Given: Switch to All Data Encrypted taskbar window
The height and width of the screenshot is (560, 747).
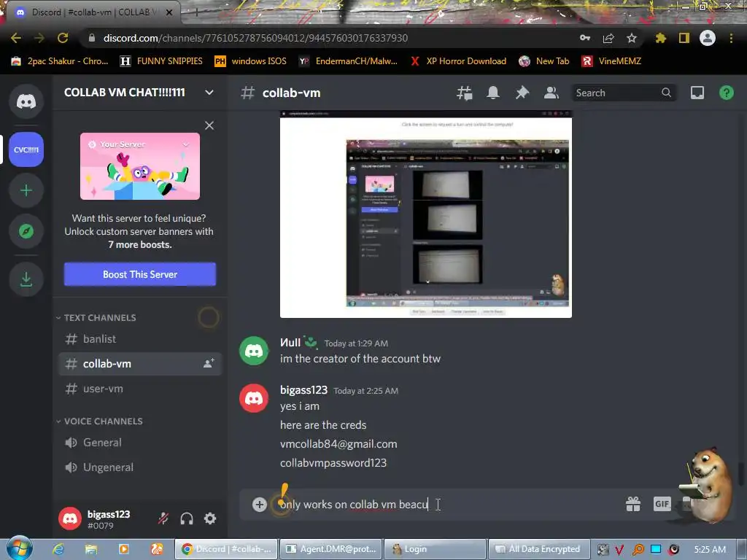Looking at the screenshot, I should point(540,549).
